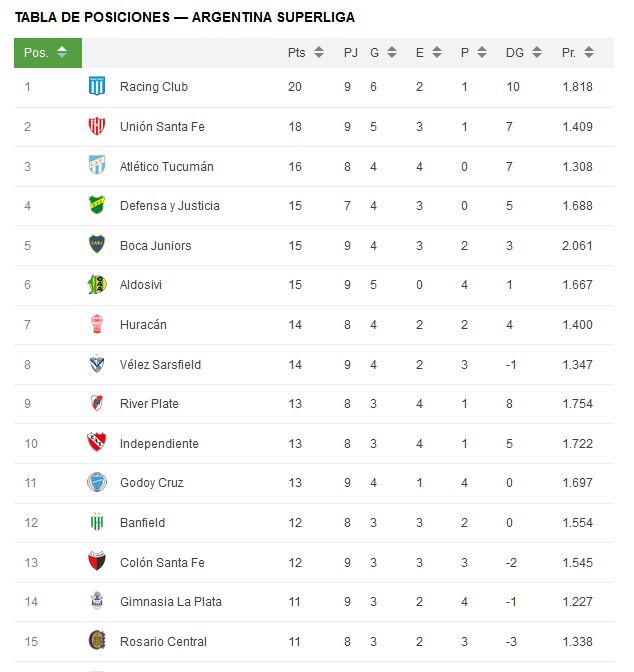The width and height of the screenshot is (634, 672).
Task: Sort table by G wins column arrows
Action: (391, 52)
